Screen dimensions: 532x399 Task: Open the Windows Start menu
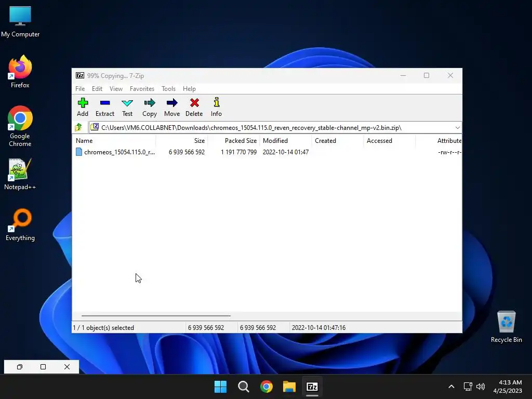point(220,387)
